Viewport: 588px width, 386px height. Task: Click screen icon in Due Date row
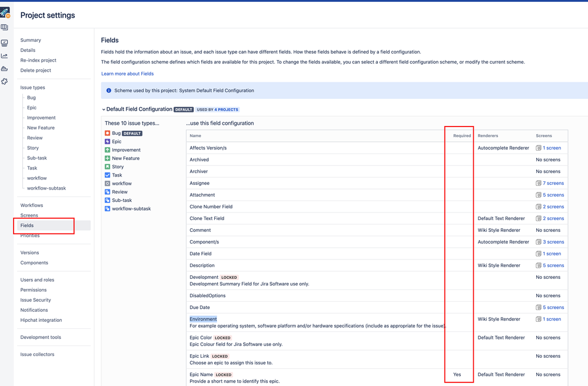click(539, 307)
